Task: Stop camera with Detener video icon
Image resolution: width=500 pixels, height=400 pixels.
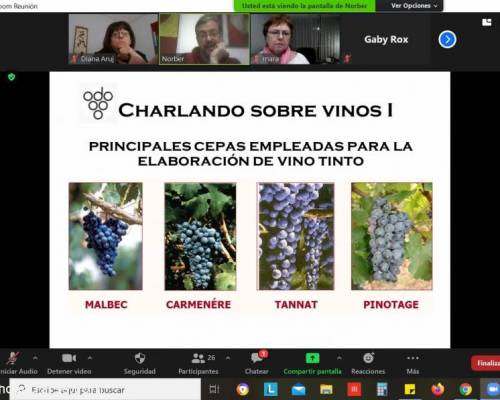Action: click(69, 358)
